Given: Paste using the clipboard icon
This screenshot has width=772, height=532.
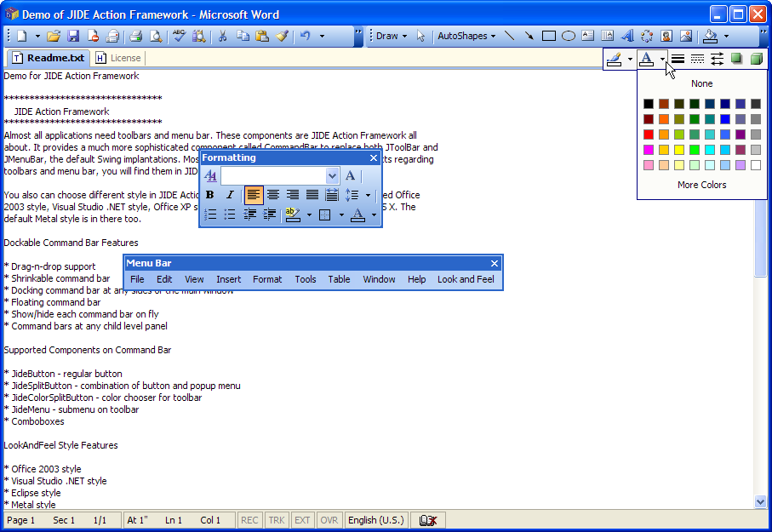Looking at the screenshot, I should [262, 36].
